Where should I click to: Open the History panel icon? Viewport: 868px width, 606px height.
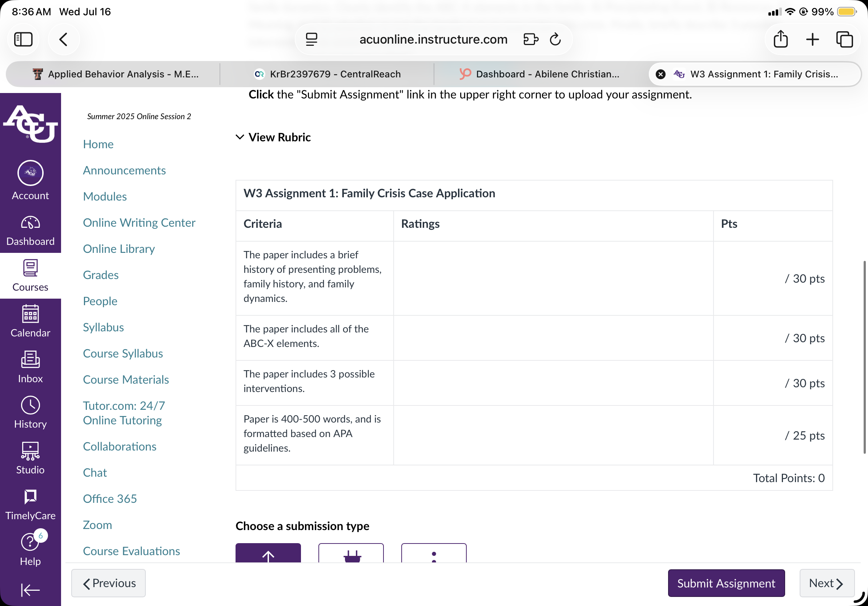pyautogui.click(x=30, y=413)
